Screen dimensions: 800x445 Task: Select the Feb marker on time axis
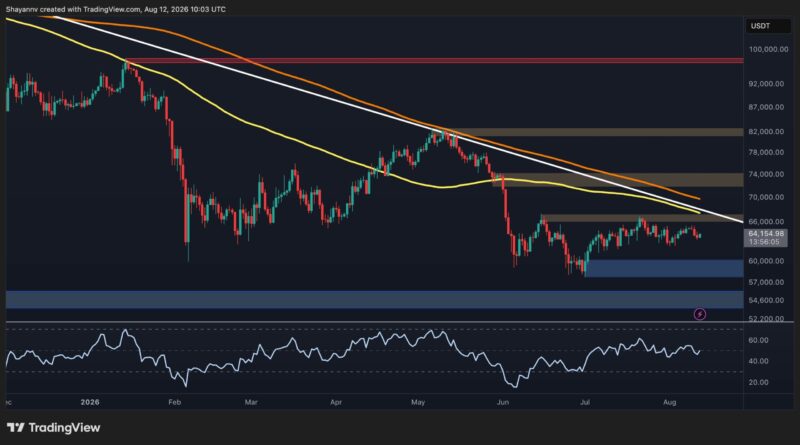174,402
